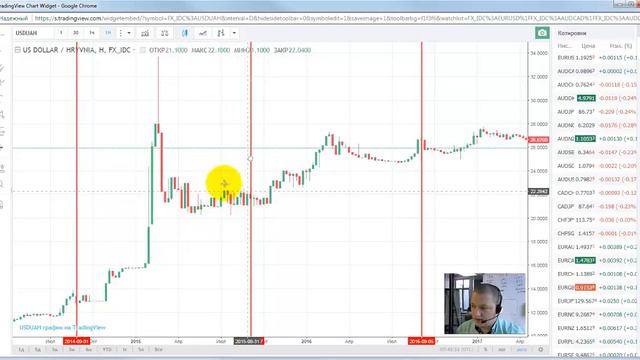Select the 5л date range button
640x360 pixels.
click(141, 350)
